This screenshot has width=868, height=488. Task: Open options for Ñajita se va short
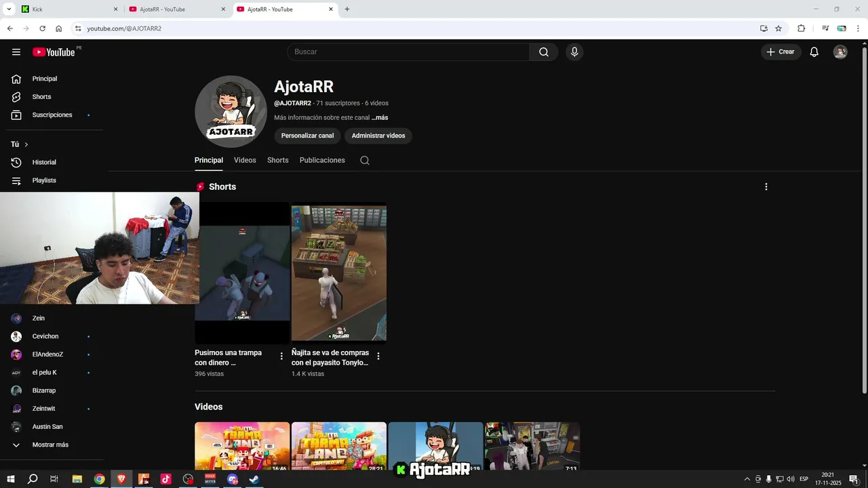click(378, 356)
